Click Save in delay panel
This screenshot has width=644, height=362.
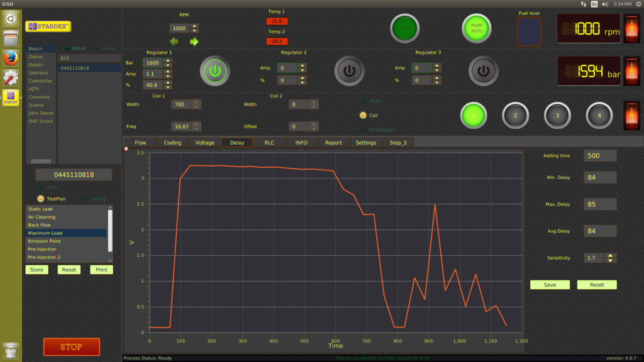(x=550, y=285)
